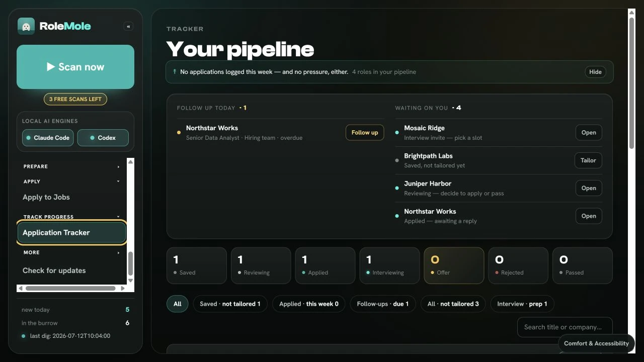644x362 pixels.
Task: Select the Interviewing stage card
Action: [390, 265]
